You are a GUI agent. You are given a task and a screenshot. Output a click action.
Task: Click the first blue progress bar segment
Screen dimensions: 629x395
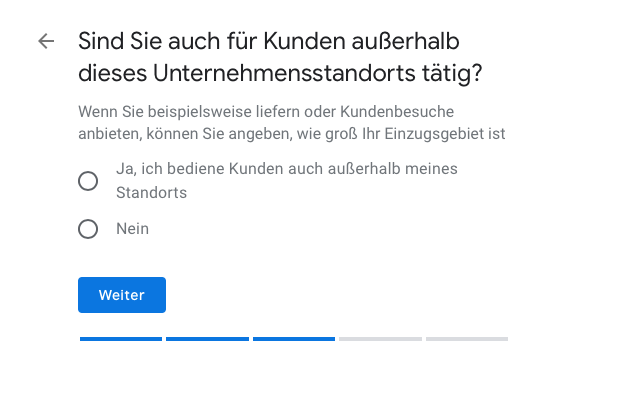(121, 339)
